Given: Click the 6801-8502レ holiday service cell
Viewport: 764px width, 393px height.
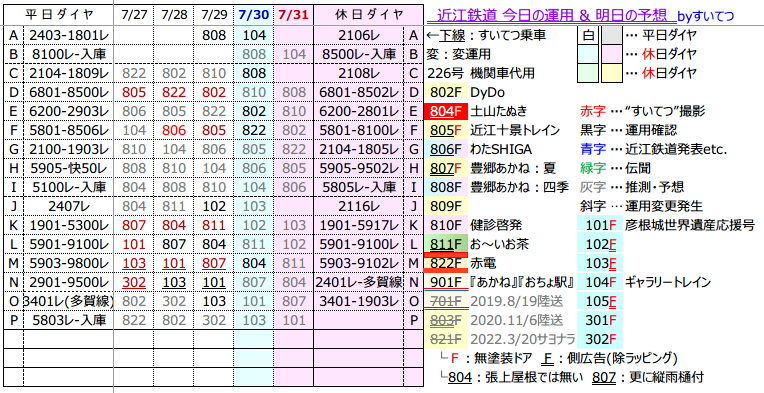Looking at the screenshot, I should point(359,92).
